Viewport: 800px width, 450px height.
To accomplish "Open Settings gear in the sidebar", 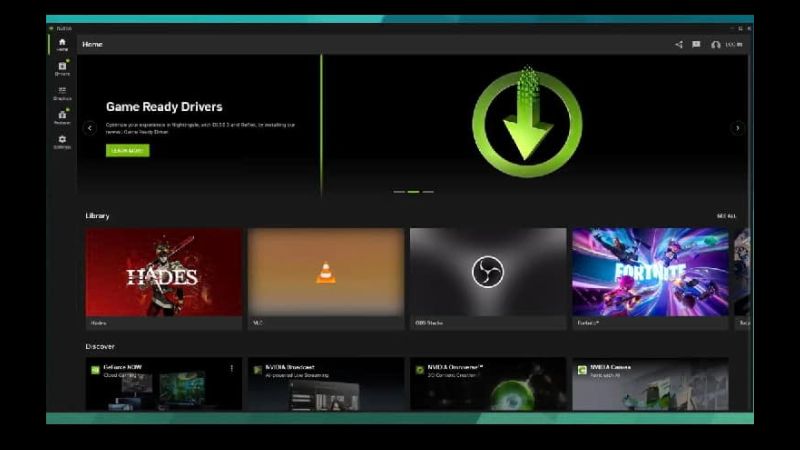I will [62, 141].
